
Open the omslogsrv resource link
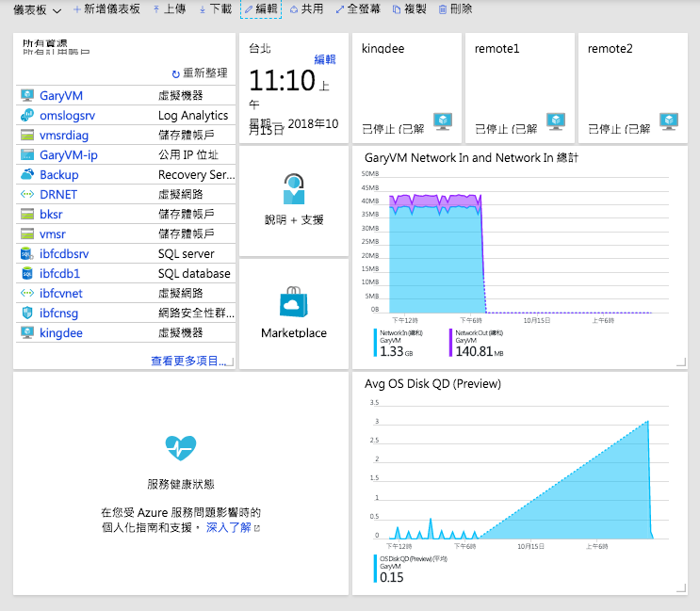[x=68, y=116]
